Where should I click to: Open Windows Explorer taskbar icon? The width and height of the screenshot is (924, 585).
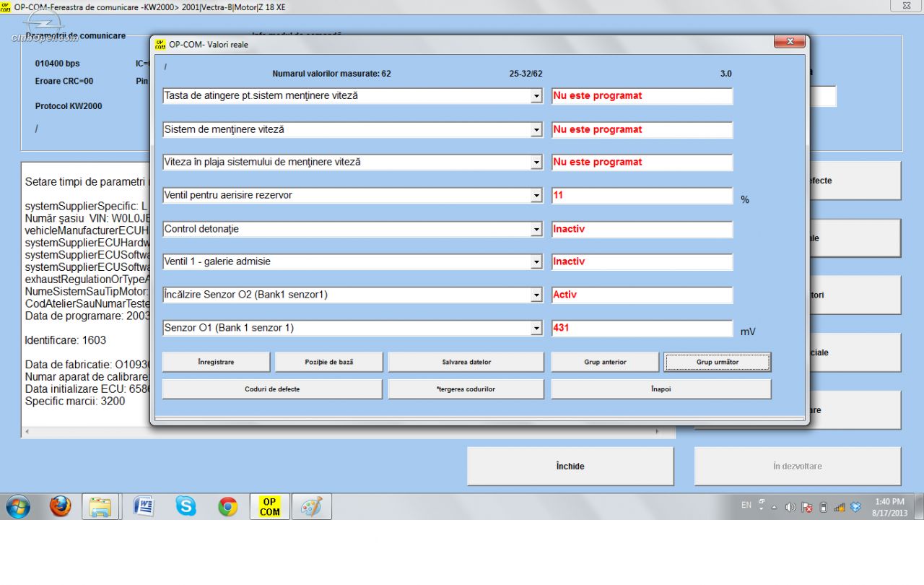coord(100,507)
